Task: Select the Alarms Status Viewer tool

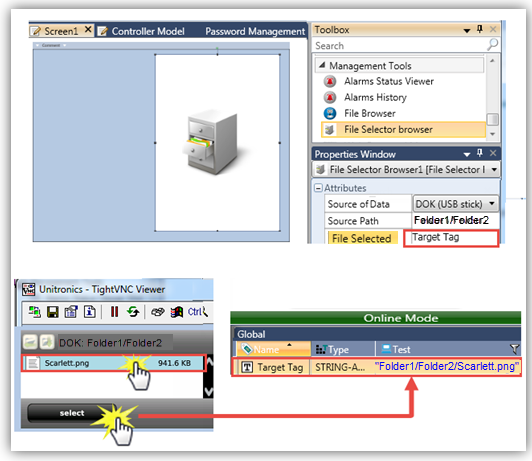Action: 389,81
